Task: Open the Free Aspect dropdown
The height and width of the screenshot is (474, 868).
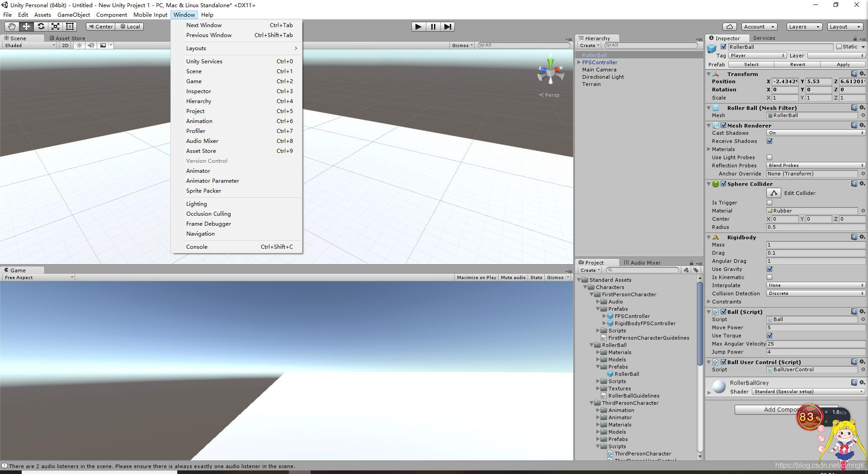Action: (38, 277)
